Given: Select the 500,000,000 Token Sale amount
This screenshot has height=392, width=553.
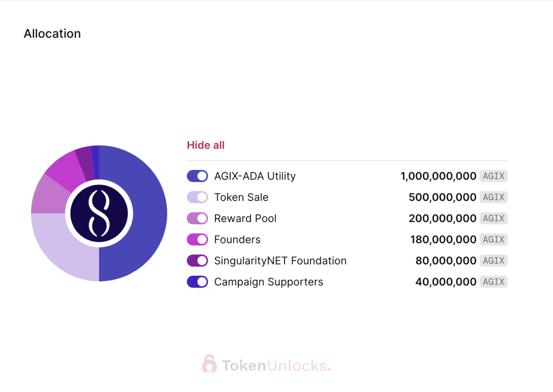Looking at the screenshot, I should tap(442, 197).
